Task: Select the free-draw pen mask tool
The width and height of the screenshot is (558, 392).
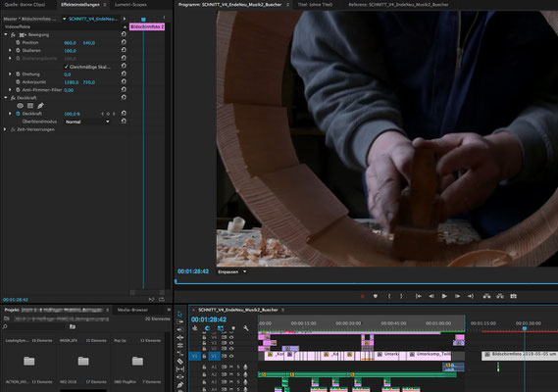Action: pos(40,106)
